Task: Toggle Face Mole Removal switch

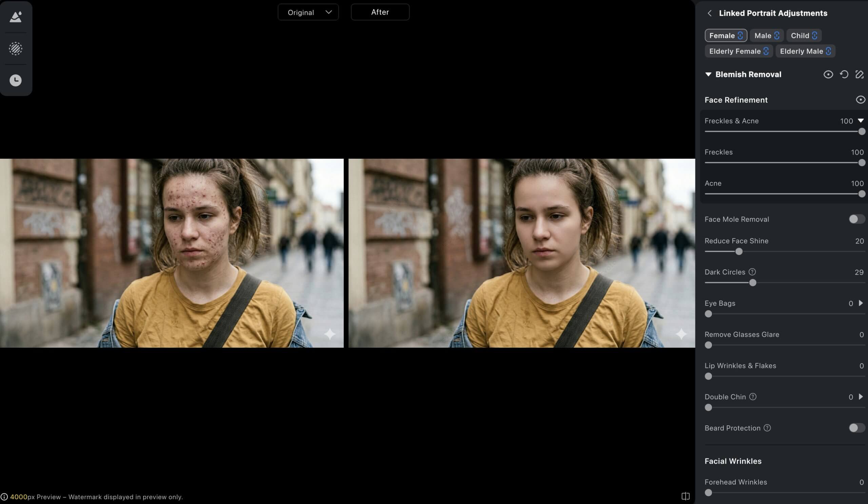Action: [x=856, y=219]
